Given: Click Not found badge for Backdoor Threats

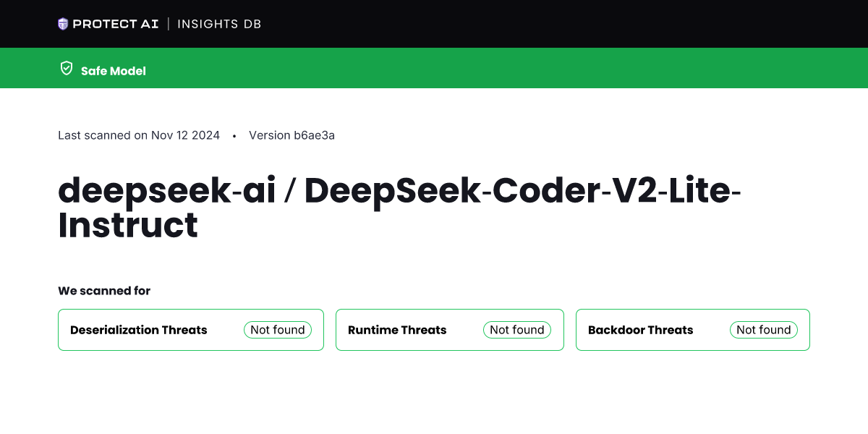Looking at the screenshot, I should 764,330.
